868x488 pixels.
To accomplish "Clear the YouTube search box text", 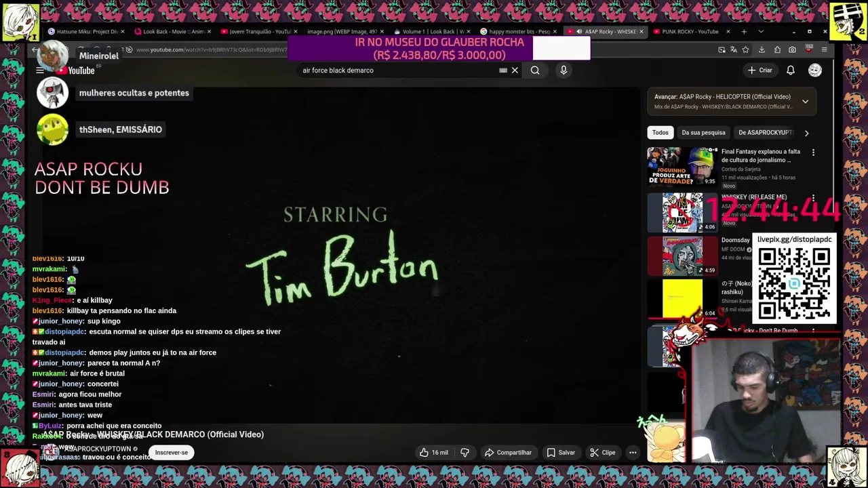I will [x=515, y=70].
